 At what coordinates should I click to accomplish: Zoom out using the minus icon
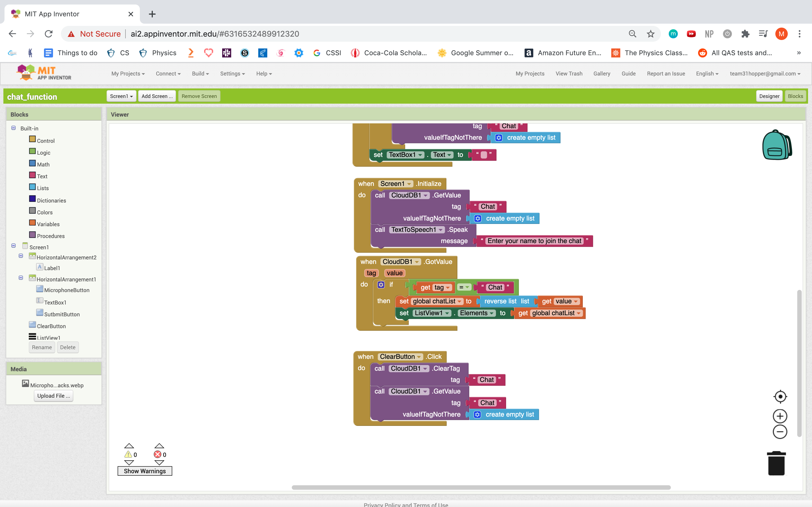[780, 432]
